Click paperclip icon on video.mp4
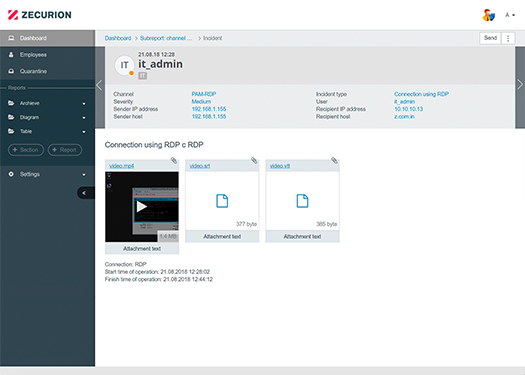Viewport: 525px width, 375px height. point(174,160)
